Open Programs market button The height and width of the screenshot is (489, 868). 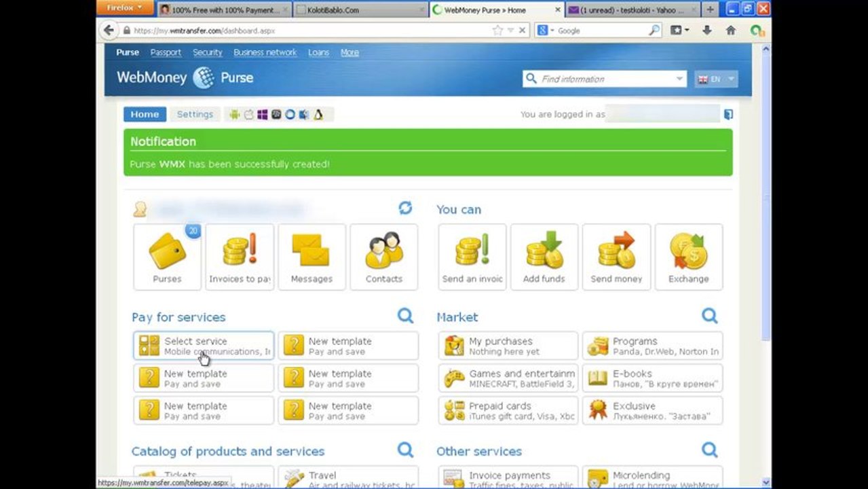pyautogui.click(x=652, y=346)
